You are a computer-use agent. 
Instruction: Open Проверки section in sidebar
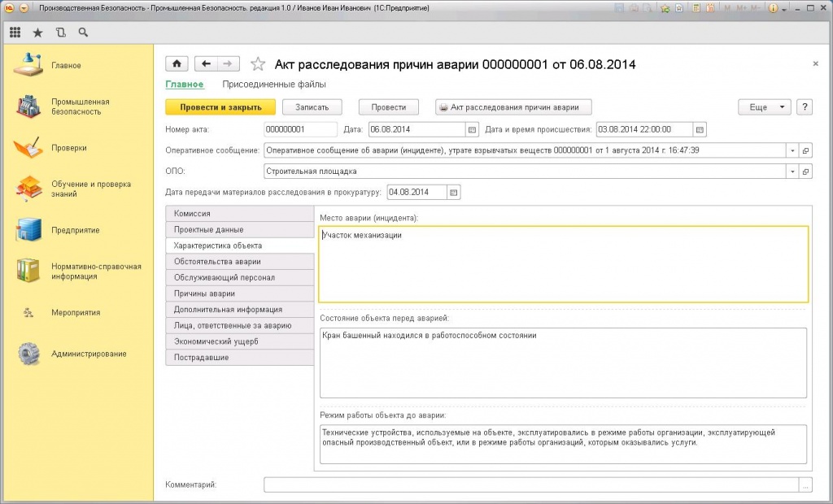click(x=68, y=148)
